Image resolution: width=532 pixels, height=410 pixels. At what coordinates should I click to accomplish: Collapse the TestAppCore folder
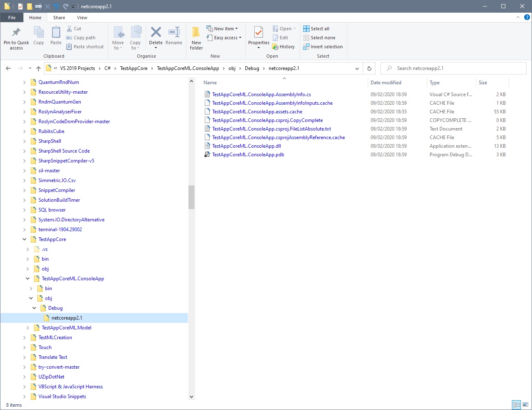click(24, 239)
